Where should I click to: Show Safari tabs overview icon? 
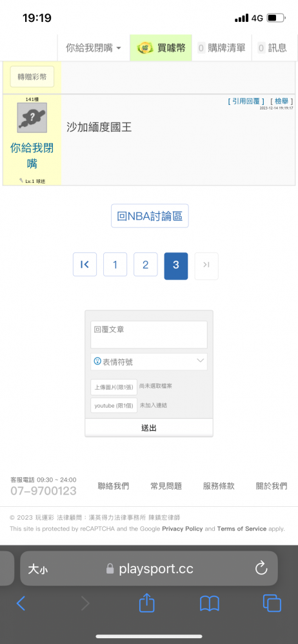272,603
